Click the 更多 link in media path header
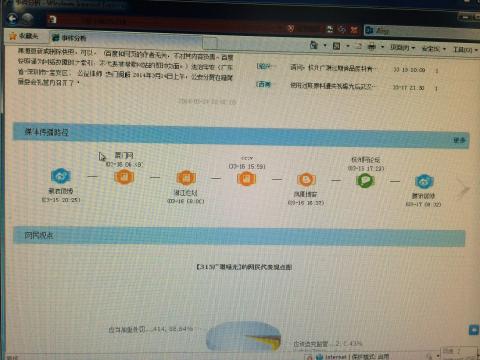 (x=459, y=140)
